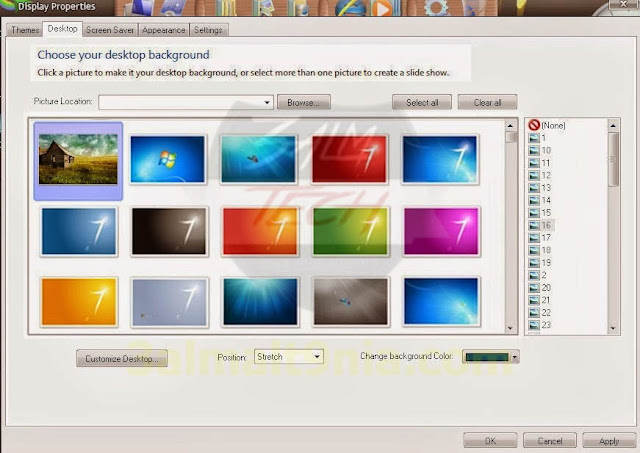Select the farmhouse field wallpaper thumbnail

pos(78,159)
